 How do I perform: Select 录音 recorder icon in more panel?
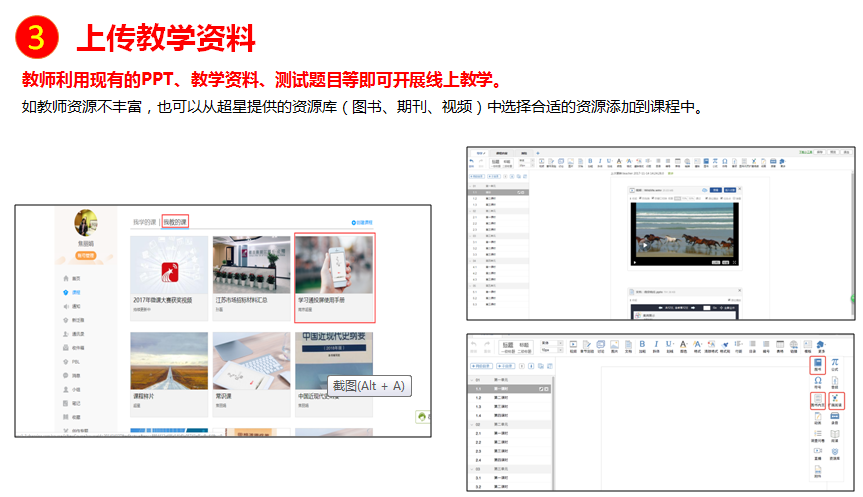click(x=835, y=418)
